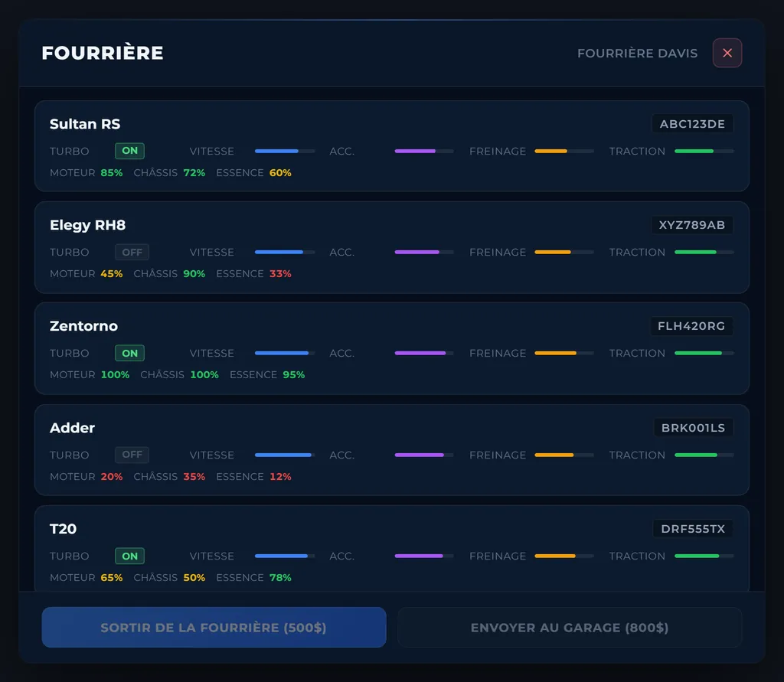Select the T20 vehicle name

63,529
